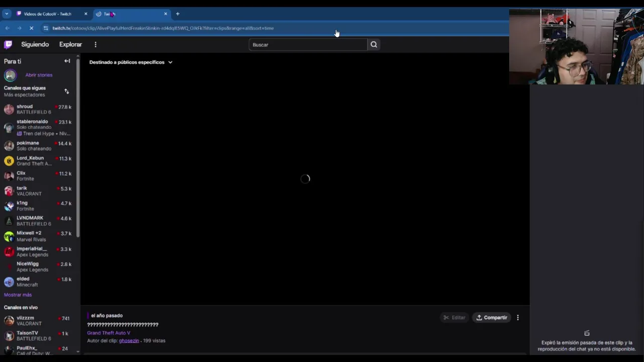
Task: Click Mostrar más in followed channels
Action: (18, 295)
